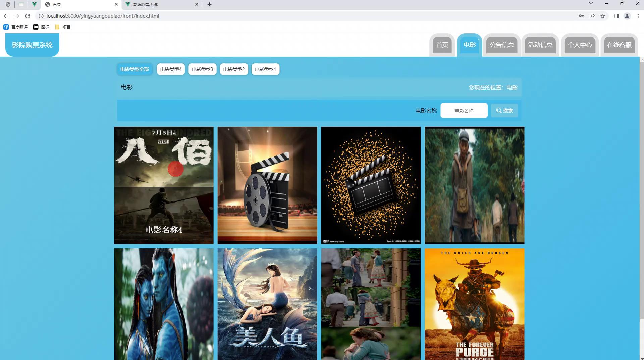This screenshot has width=644, height=360.
Task: Open the film reel clapperboard poster
Action: pyautogui.click(x=267, y=185)
